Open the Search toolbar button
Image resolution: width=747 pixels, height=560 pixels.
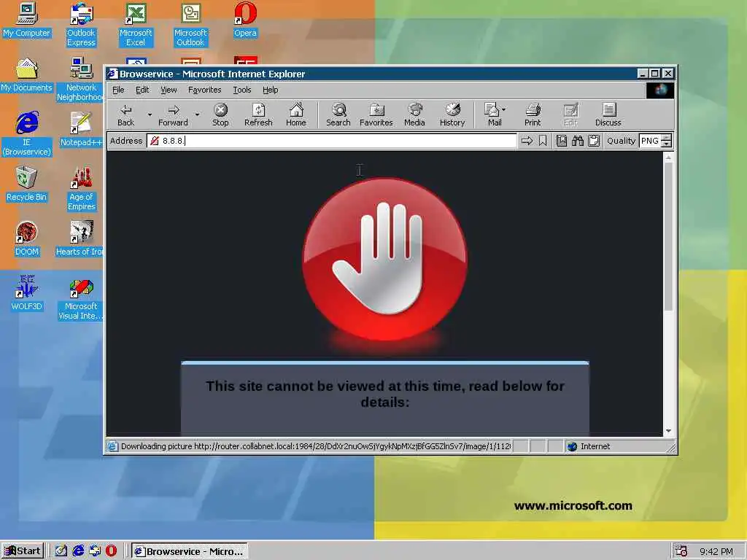click(x=338, y=114)
